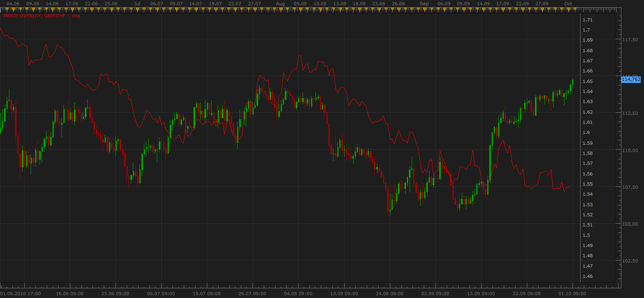The width and height of the screenshot is (644, 298).
Task: Click the 105,00 level on main price axis
Action: [x=630, y=224]
